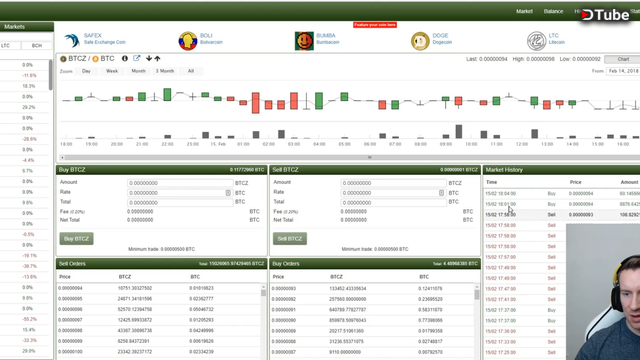Set chart zoom to 3 Month
This screenshot has height=360, width=640.
tap(165, 71)
